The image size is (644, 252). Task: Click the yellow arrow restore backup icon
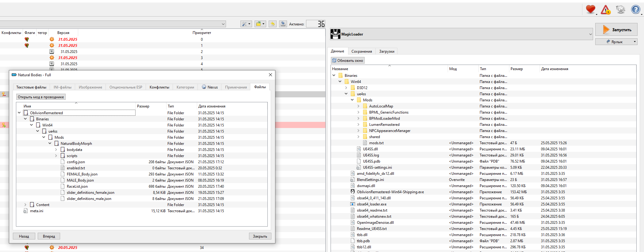pyautogui.click(x=272, y=24)
